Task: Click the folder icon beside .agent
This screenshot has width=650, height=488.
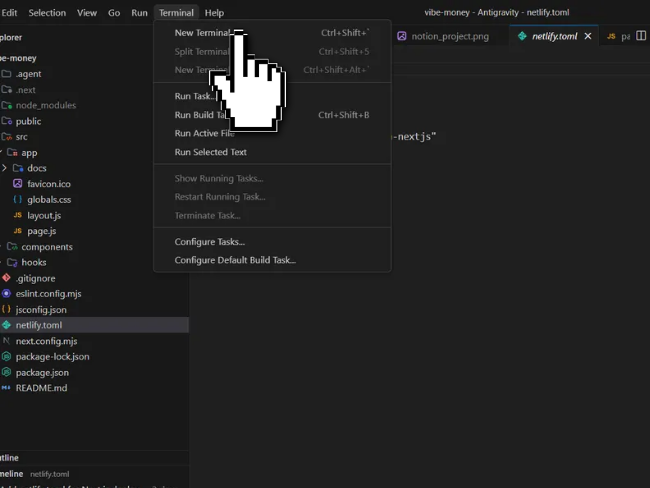Action: (x=6, y=73)
